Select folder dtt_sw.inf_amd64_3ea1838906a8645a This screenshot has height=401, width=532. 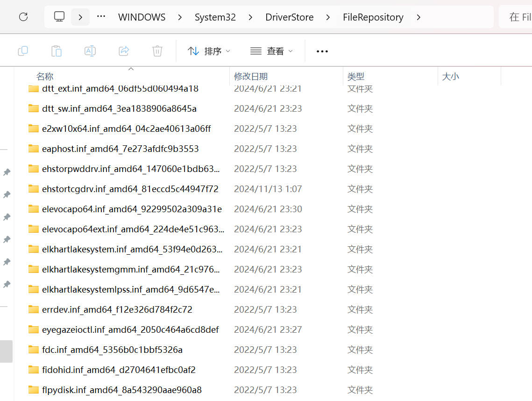[x=119, y=108]
